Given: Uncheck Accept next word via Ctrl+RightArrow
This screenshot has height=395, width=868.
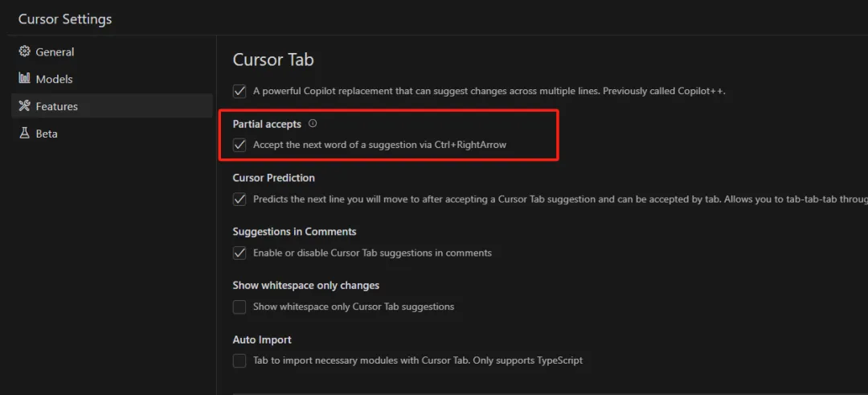Looking at the screenshot, I should [240, 145].
